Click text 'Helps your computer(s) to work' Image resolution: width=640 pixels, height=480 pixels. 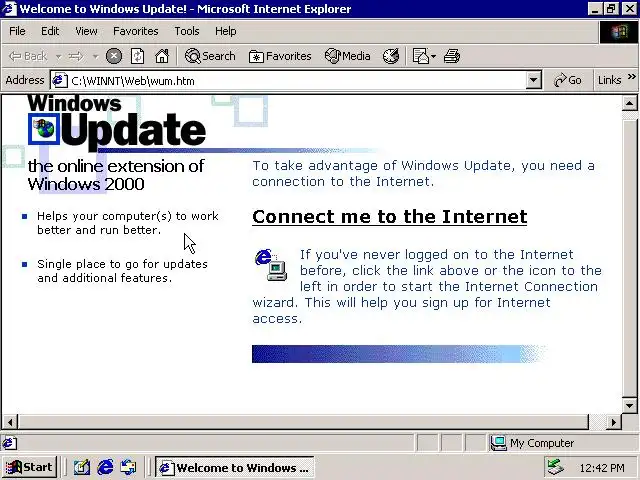tap(128, 216)
